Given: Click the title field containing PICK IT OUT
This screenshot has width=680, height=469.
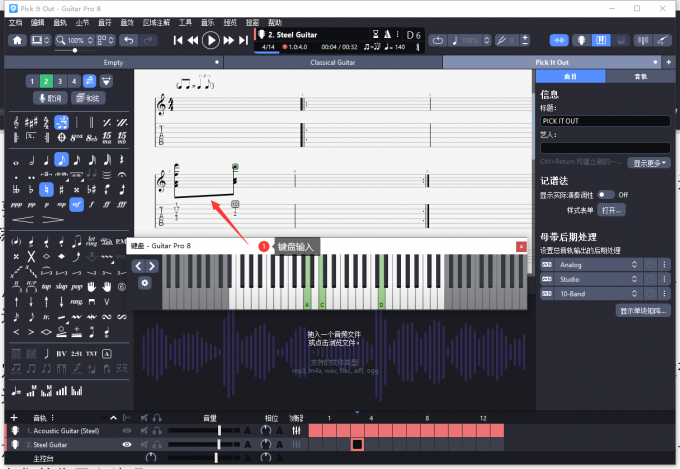Looking at the screenshot, I should click(604, 121).
